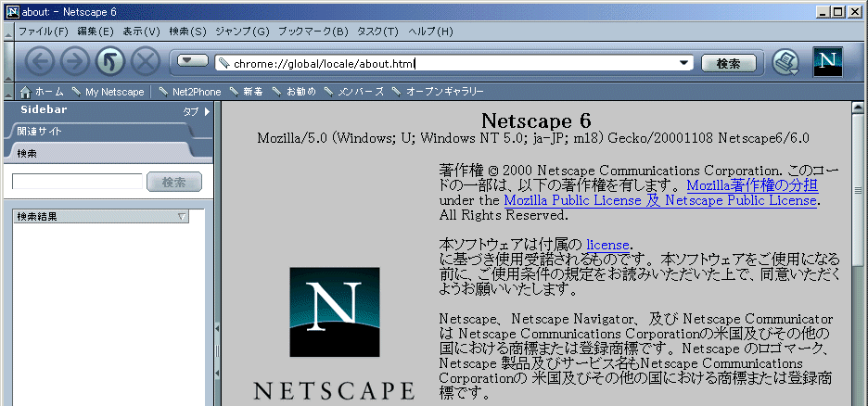Open the ブックマーク(B) menu

point(313,32)
